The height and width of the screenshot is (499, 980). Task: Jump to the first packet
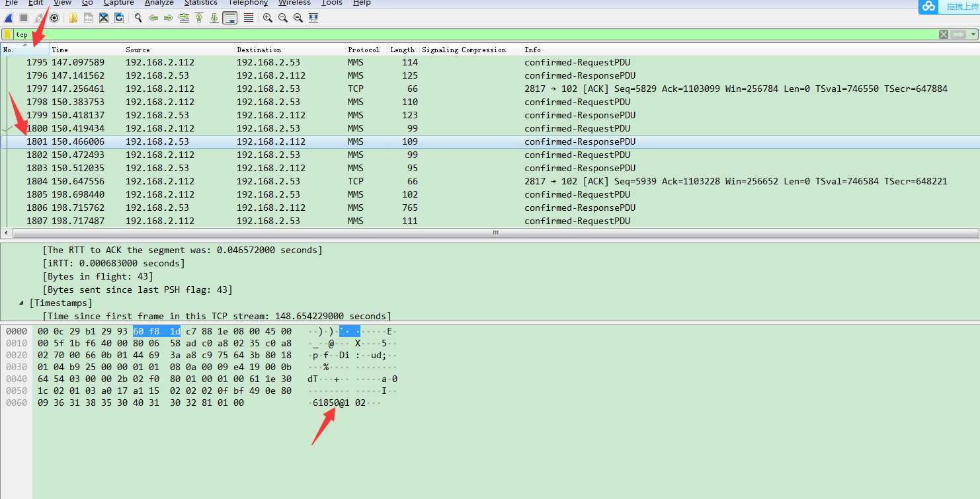point(199,18)
